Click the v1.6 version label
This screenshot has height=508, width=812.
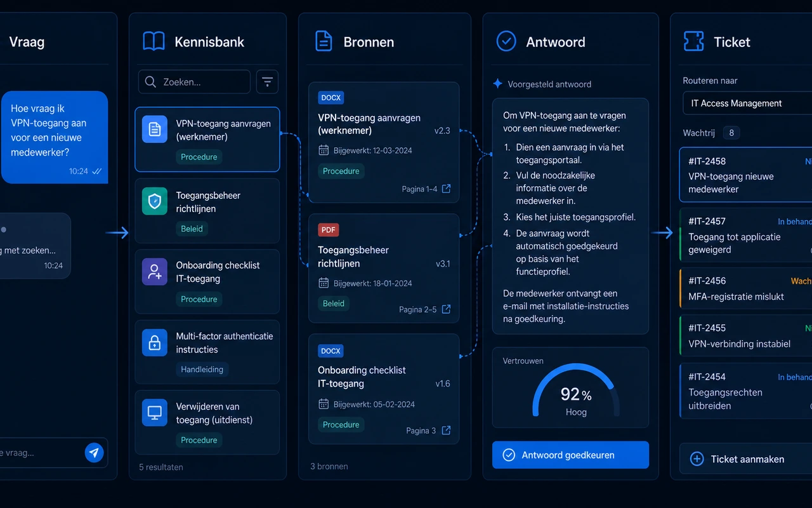click(443, 384)
